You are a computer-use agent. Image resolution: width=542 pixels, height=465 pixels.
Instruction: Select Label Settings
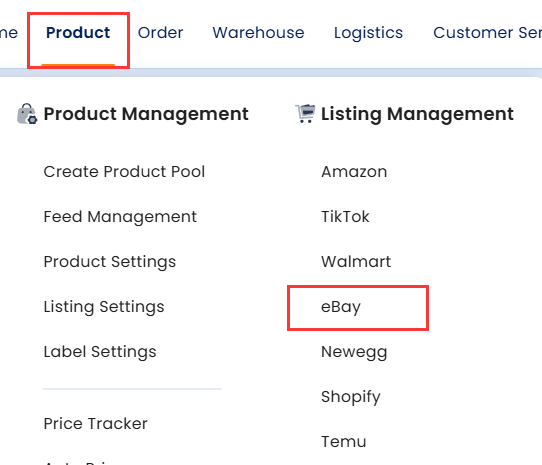(x=100, y=352)
